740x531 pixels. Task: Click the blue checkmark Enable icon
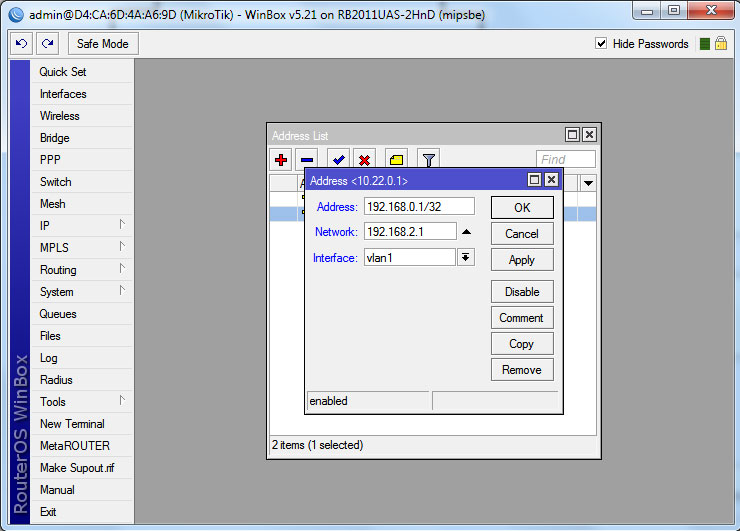[x=339, y=160]
